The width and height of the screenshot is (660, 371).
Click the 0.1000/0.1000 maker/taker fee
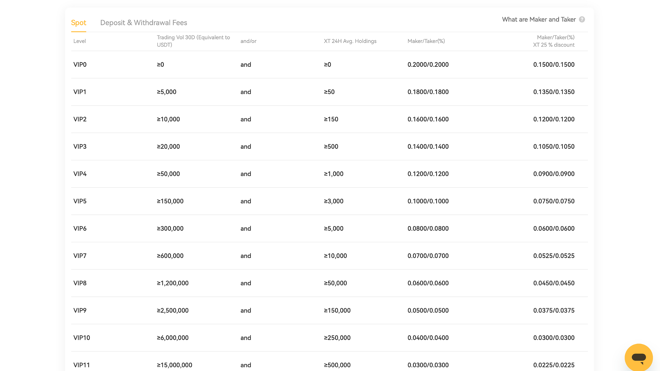pyautogui.click(x=428, y=201)
